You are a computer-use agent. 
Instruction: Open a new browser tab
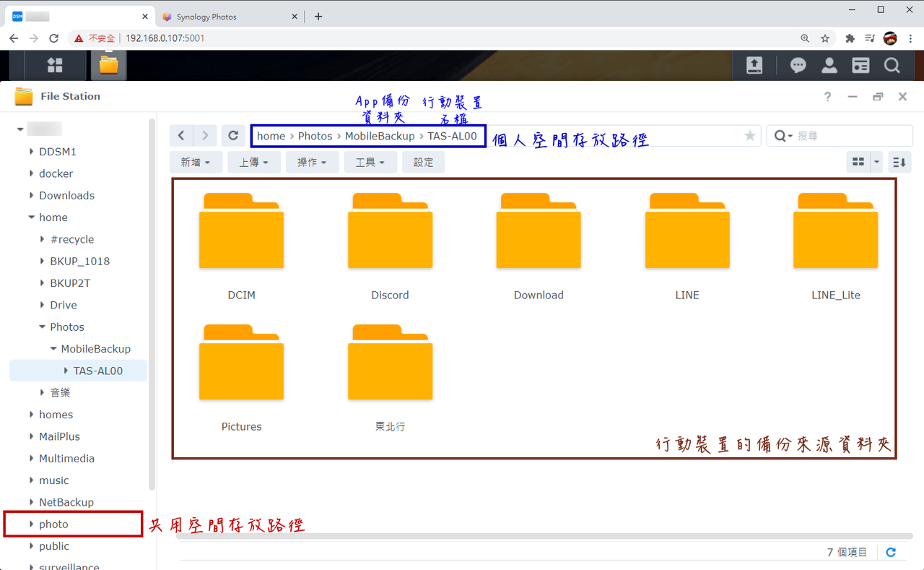point(318,16)
